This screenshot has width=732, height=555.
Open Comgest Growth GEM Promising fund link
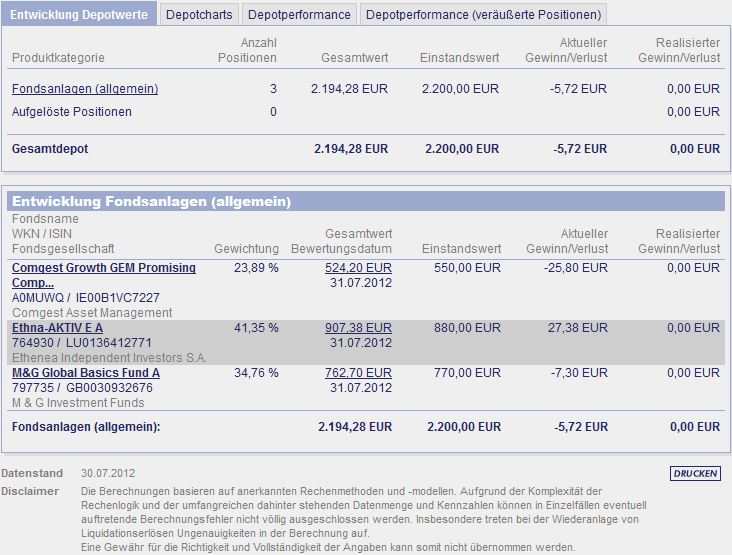pos(104,275)
